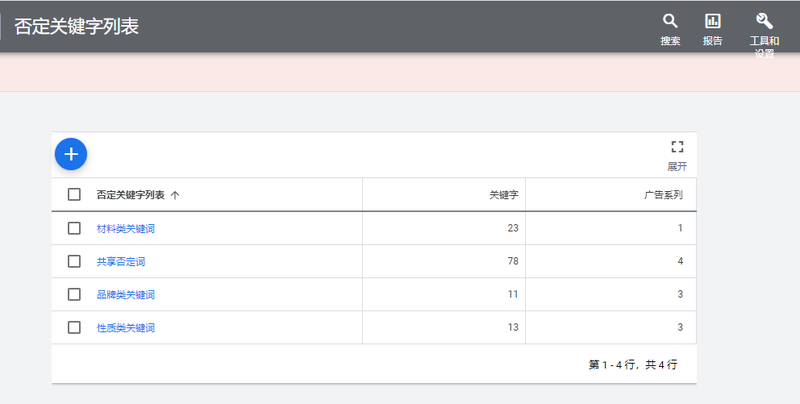Open the 材料类关键词 list link
The image size is (800, 404).
coord(126,229)
